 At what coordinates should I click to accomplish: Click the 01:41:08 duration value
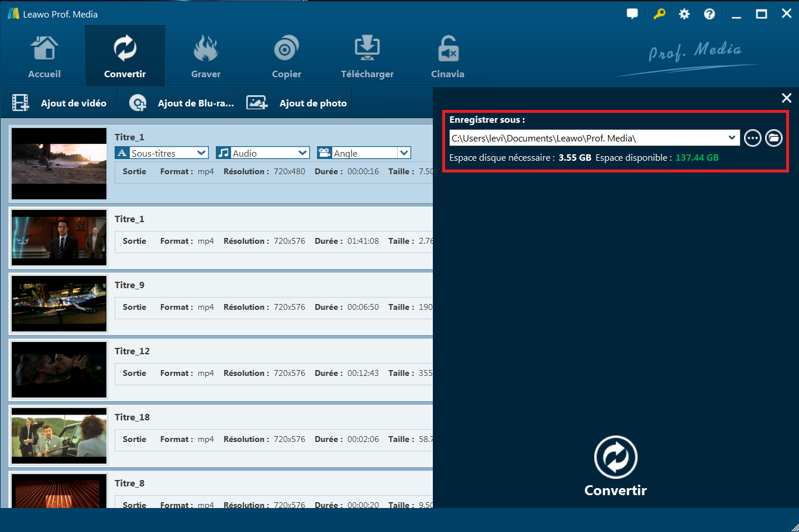(x=363, y=241)
